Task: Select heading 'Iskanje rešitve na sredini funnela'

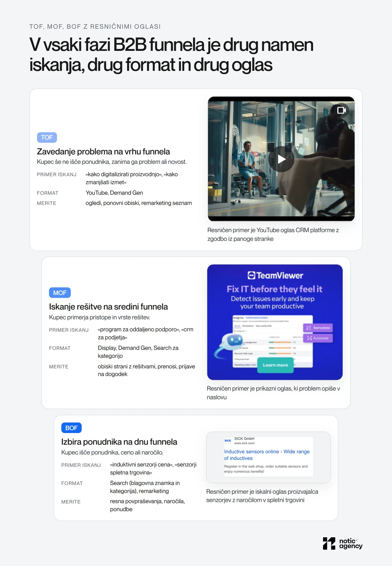Action: (x=109, y=307)
